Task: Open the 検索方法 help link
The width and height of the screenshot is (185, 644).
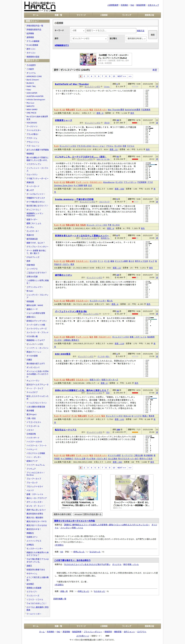Action: [x=141, y=31]
